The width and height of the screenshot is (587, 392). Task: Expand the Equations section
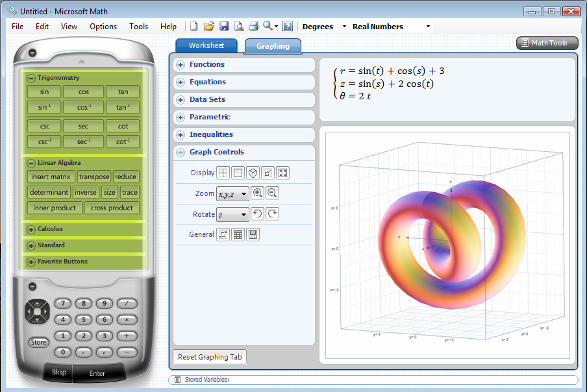click(x=181, y=82)
